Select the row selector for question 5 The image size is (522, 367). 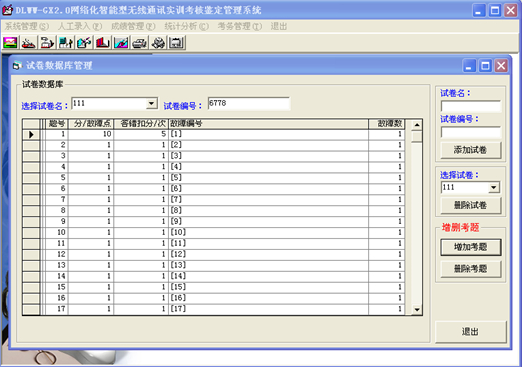[x=31, y=178]
